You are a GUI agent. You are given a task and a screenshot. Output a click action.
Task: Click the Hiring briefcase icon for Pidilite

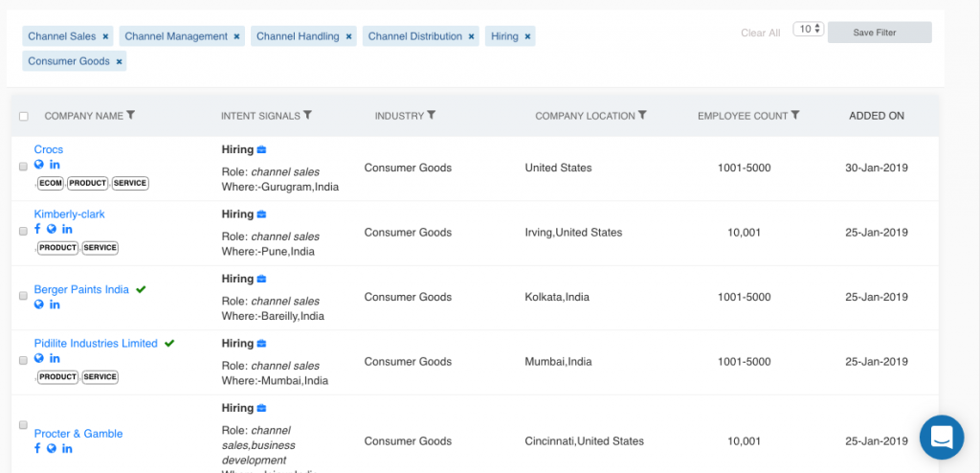(262, 344)
